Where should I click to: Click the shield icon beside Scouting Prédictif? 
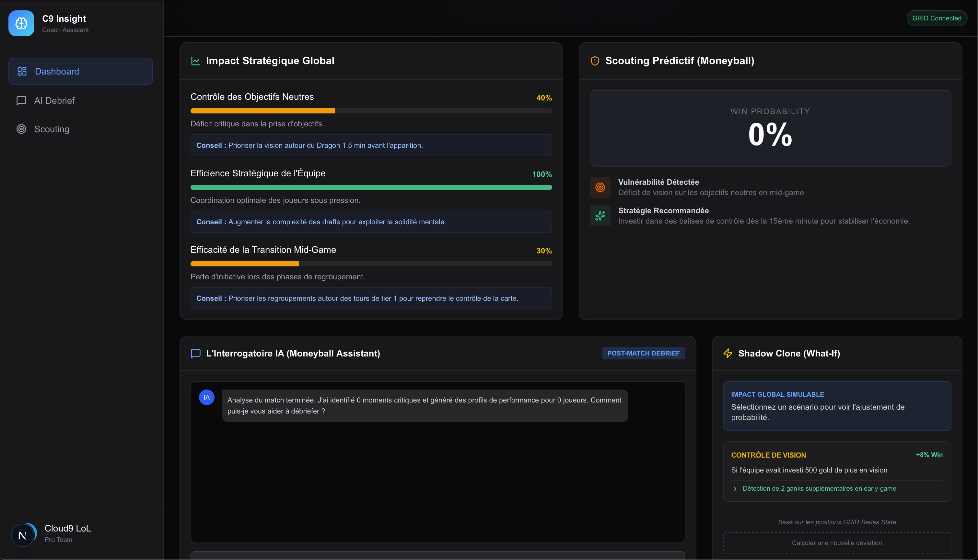pos(595,61)
